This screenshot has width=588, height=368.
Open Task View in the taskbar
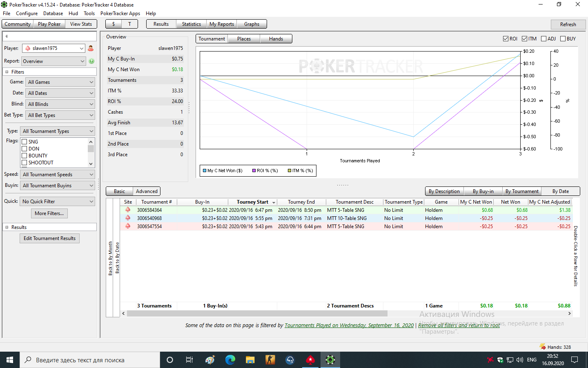[x=189, y=360]
